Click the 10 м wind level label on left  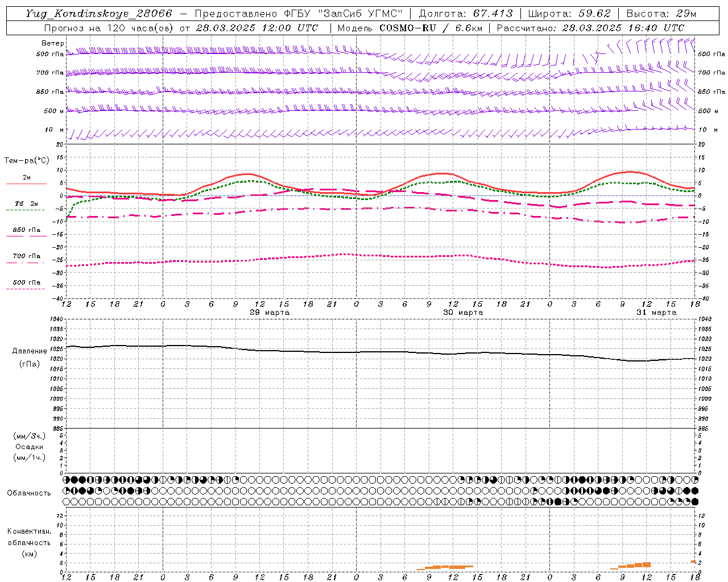[x=54, y=130]
